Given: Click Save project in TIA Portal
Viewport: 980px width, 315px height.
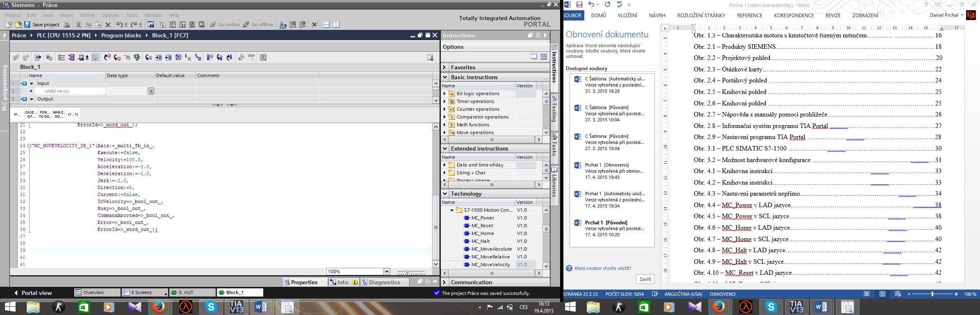Looking at the screenshot, I should [41, 25].
